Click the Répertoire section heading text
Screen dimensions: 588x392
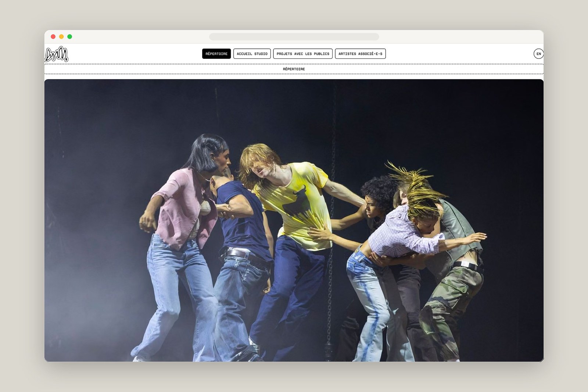(294, 69)
